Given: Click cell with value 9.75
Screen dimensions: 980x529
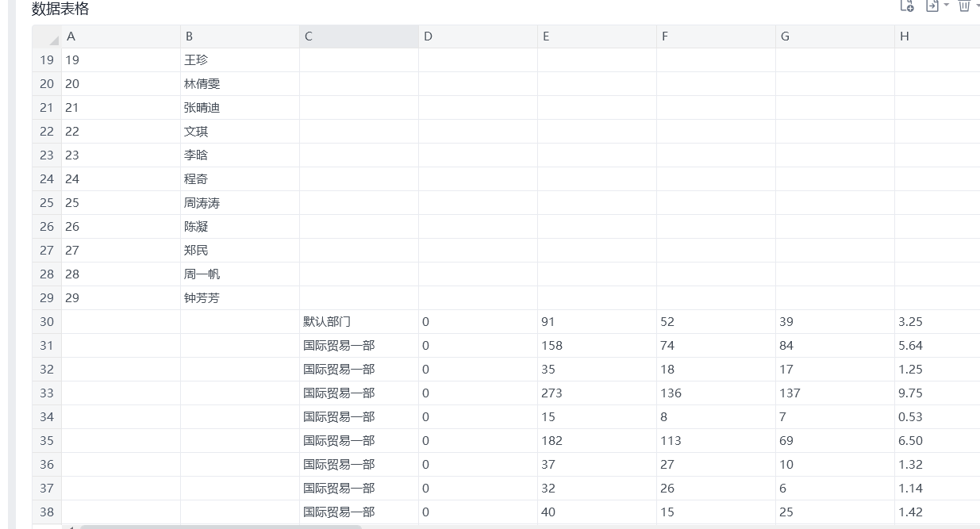Looking at the screenshot, I should 937,393.
